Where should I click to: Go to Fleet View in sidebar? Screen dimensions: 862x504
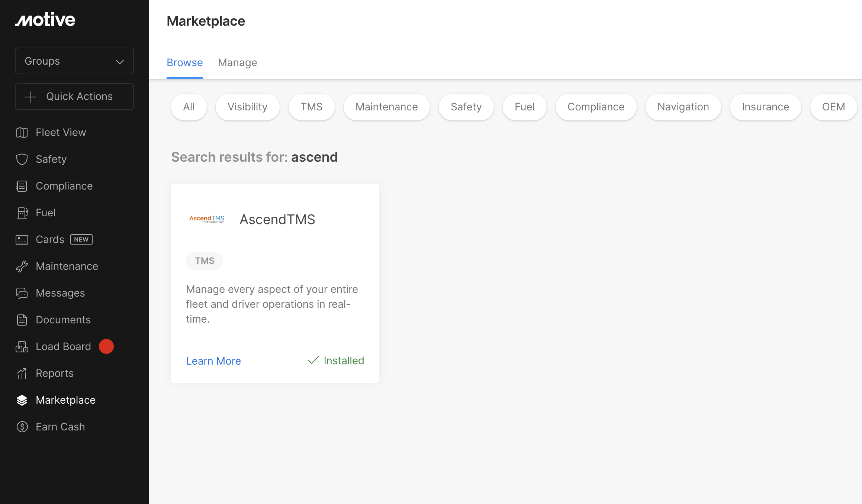pyautogui.click(x=61, y=133)
